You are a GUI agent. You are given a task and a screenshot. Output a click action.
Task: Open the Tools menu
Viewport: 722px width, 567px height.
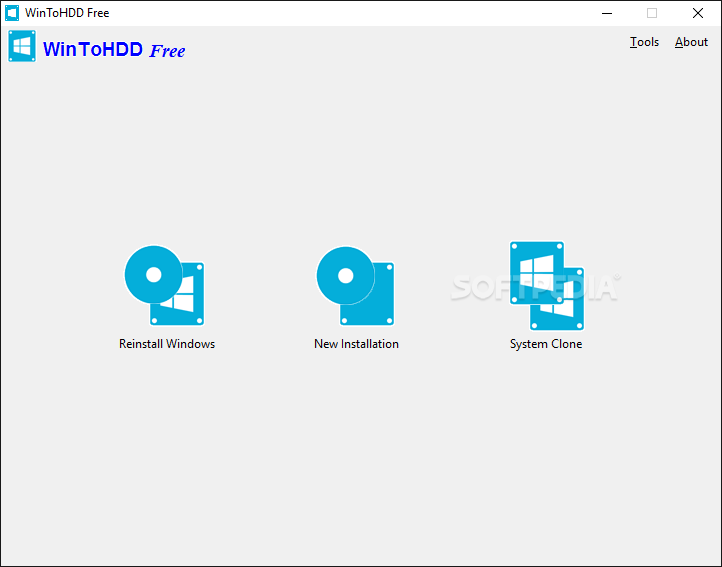coord(644,42)
